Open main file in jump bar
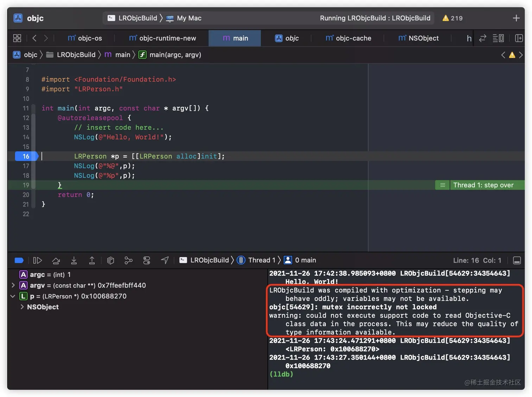 coord(118,55)
